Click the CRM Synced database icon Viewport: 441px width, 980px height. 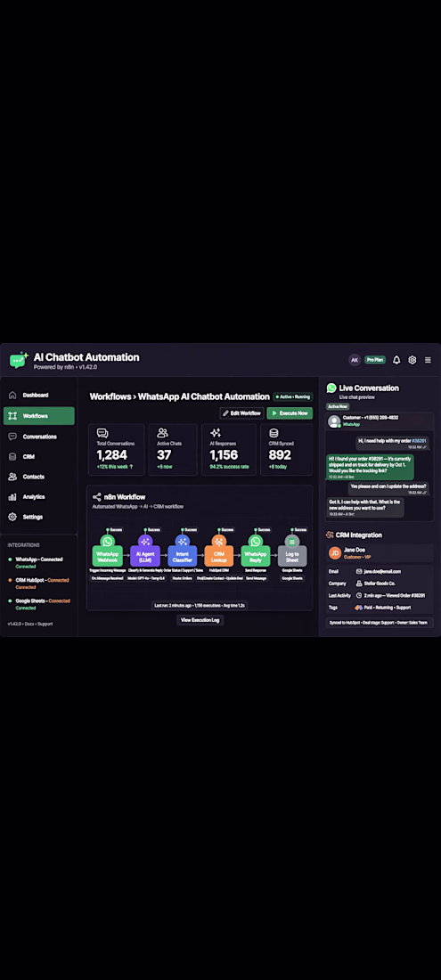point(274,432)
